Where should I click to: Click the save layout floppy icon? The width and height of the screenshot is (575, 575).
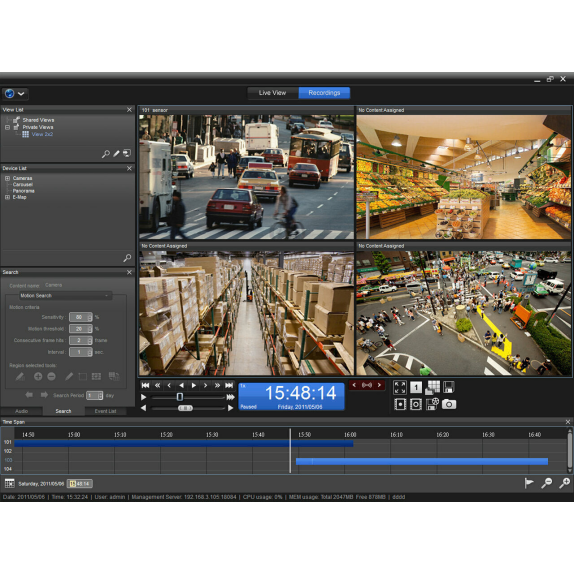click(448, 387)
